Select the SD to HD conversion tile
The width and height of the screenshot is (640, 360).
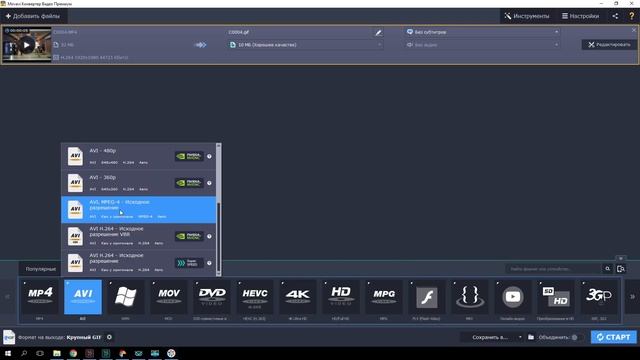click(556, 297)
